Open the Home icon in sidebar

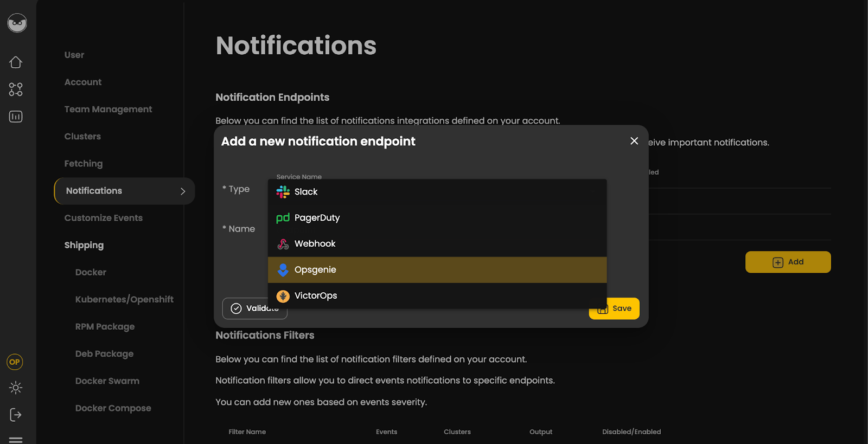pos(16,62)
